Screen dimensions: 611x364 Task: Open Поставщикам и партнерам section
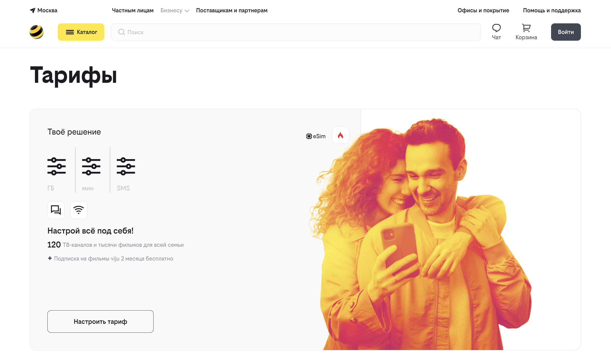[x=232, y=10]
